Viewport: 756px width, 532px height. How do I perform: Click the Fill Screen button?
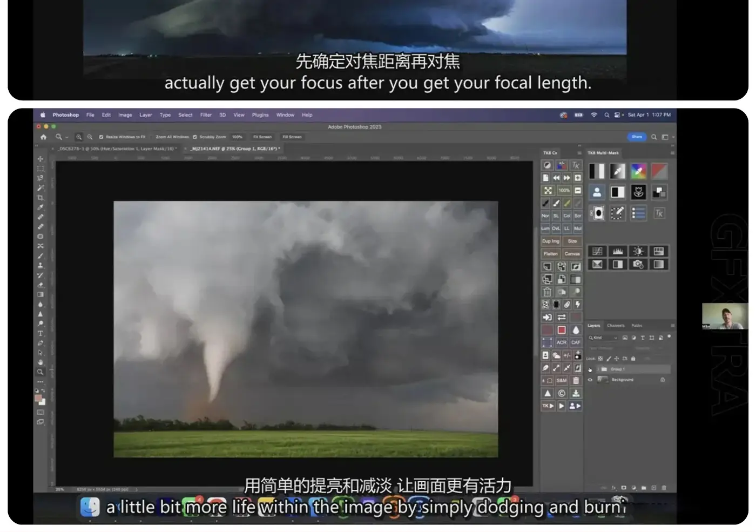pyautogui.click(x=292, y=137)
